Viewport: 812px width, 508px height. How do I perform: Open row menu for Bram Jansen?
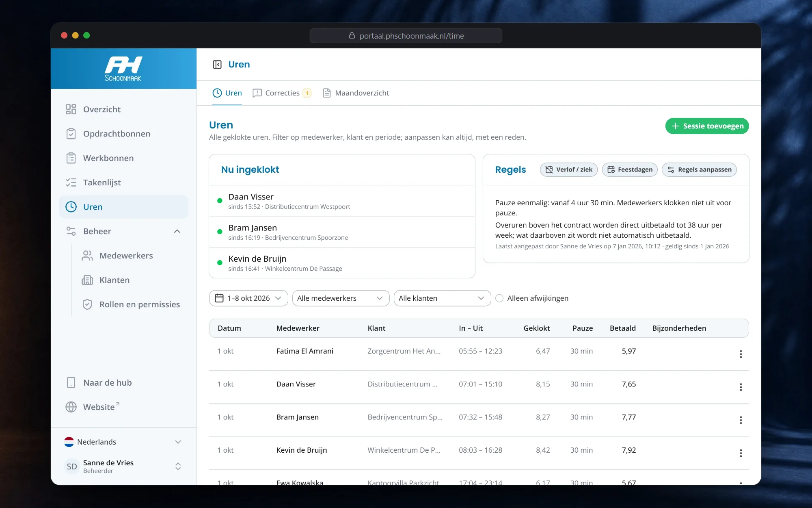(x=741, y=420)
